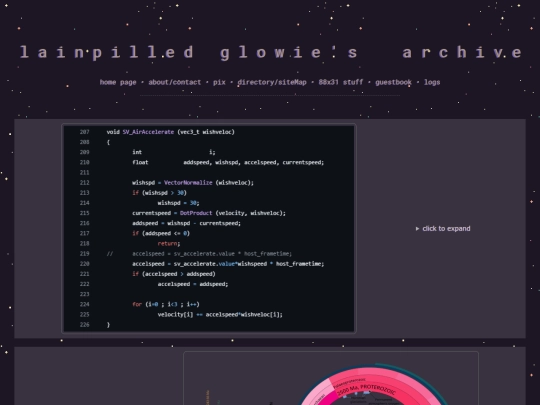Click line 210 'float addspeed, wishspd'
This screenshot has width=540, height=405.
point(228,162)
